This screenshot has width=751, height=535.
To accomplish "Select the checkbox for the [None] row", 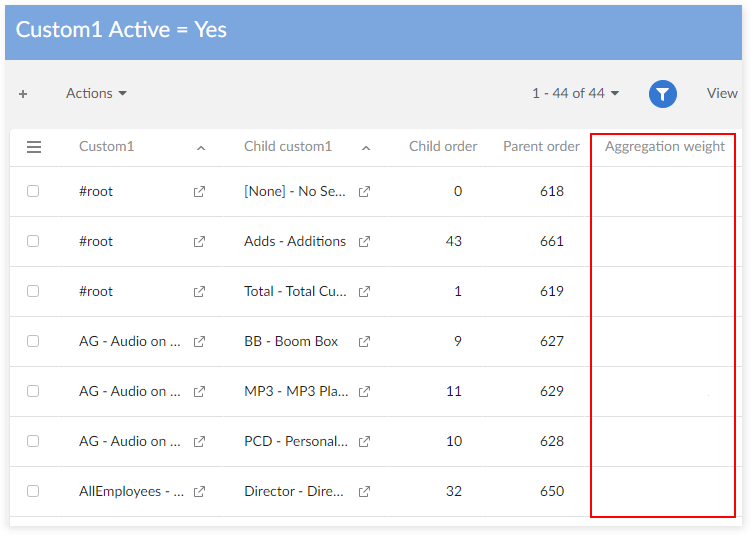I will coord(33,191).
